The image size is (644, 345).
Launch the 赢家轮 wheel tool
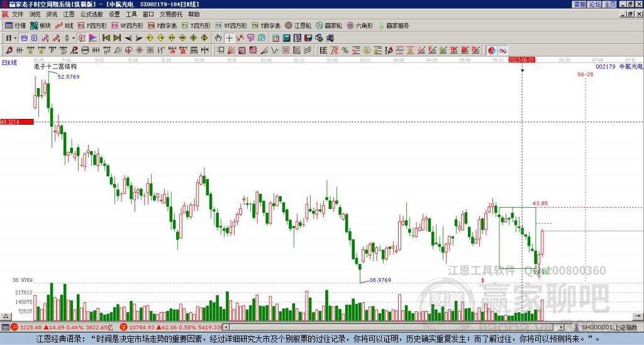(329, 25)
